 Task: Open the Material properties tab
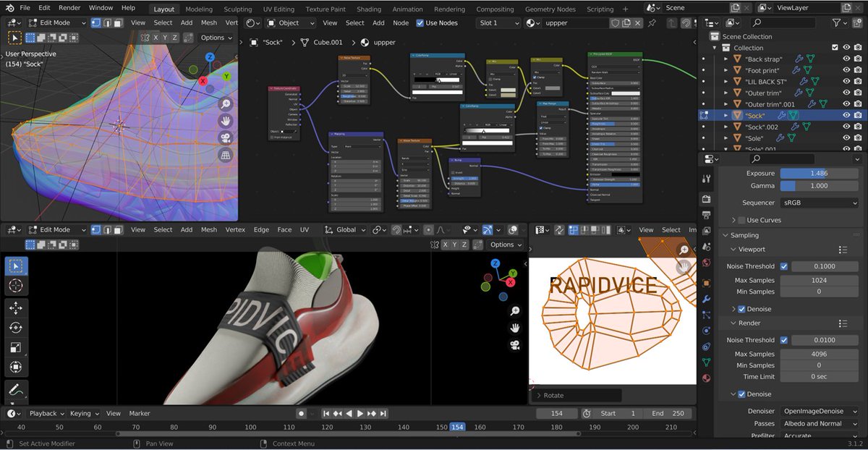[707, 378]
